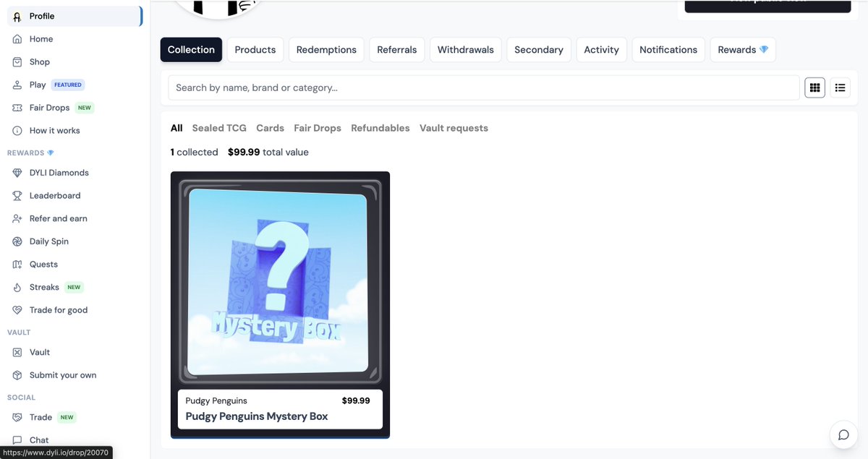The image size is (868, 459).
Task: Select the All filter
Action: click(176, 128)
